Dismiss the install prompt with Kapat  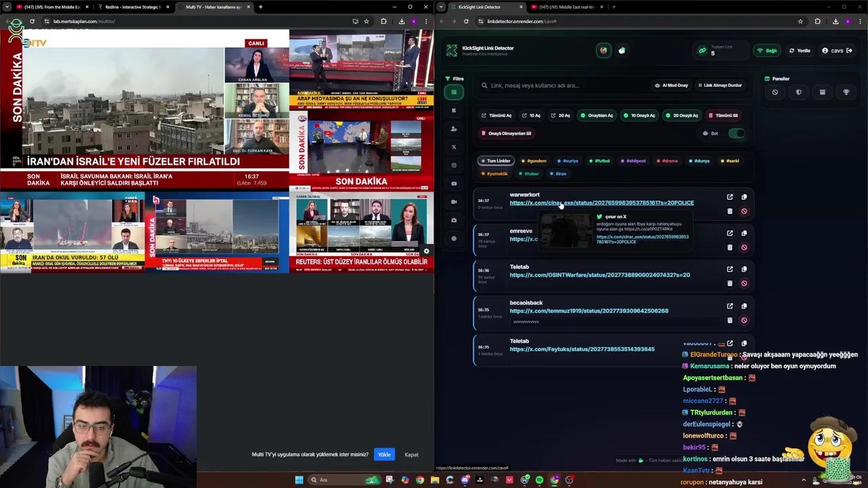412,455
